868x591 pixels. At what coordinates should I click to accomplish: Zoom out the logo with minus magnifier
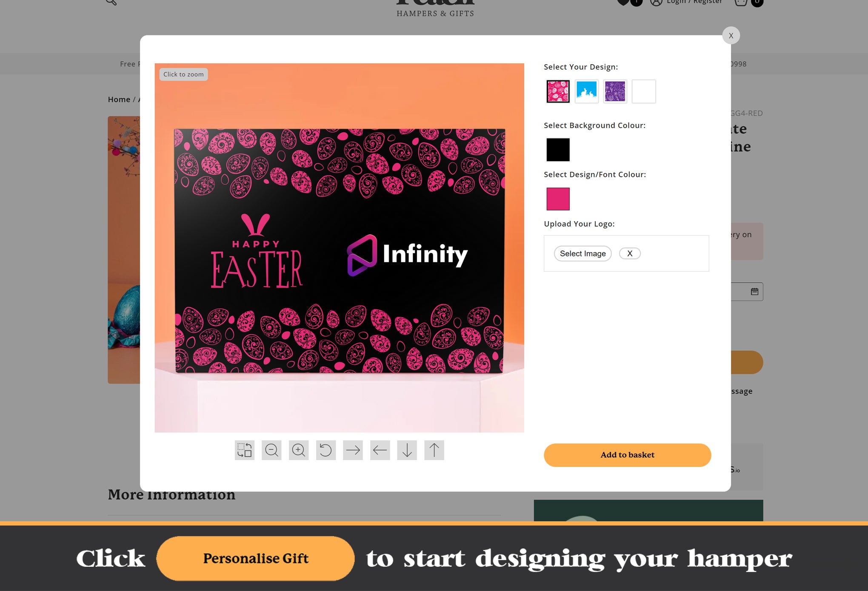tap(271, 450)
